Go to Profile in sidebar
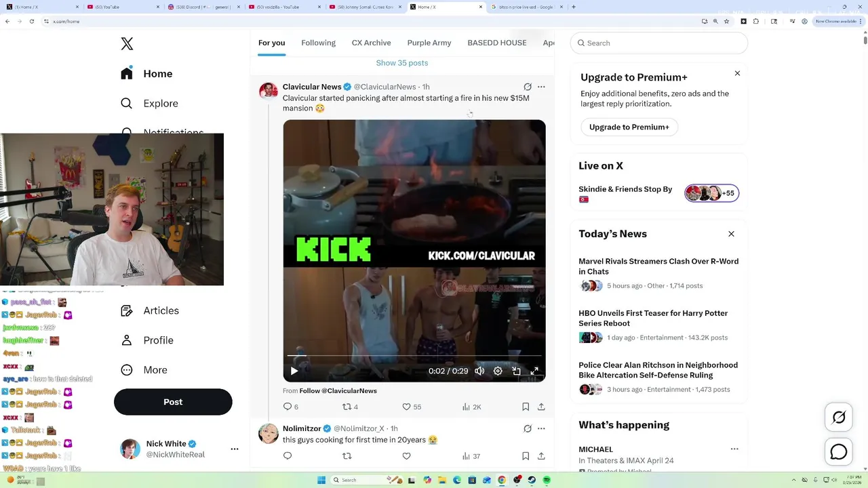868x488 pixels. coord(147,340)
